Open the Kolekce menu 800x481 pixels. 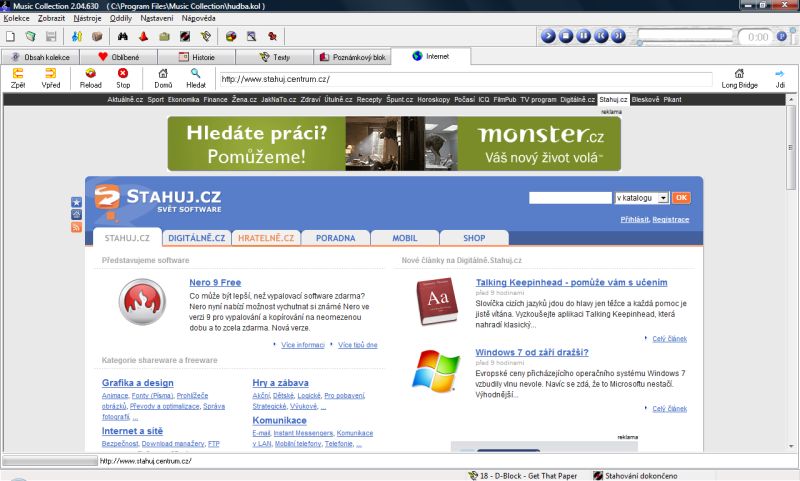point(16,18)
